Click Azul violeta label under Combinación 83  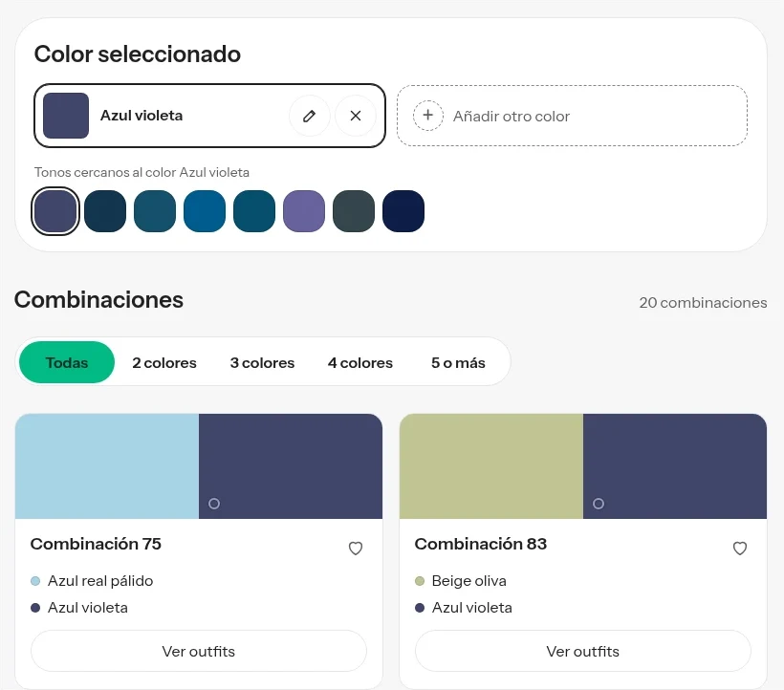coord(472,608)
